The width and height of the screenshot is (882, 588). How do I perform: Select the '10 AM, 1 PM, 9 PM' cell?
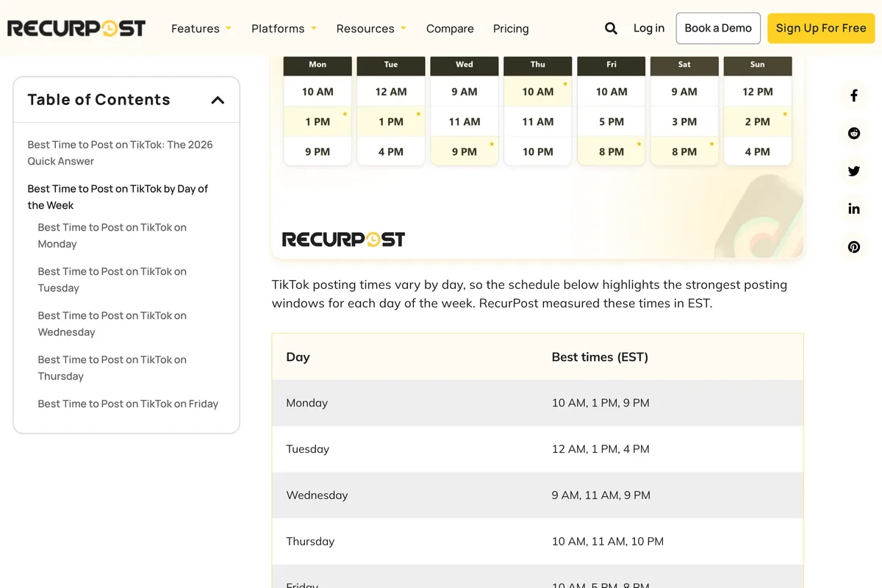(670, 403)
